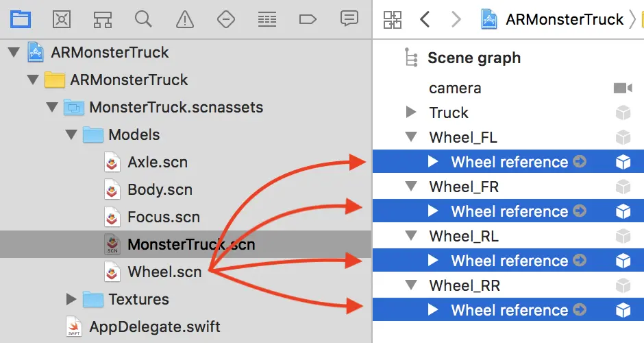
Task: Open the Project navigator folder icon
Action: pos(21,19)
